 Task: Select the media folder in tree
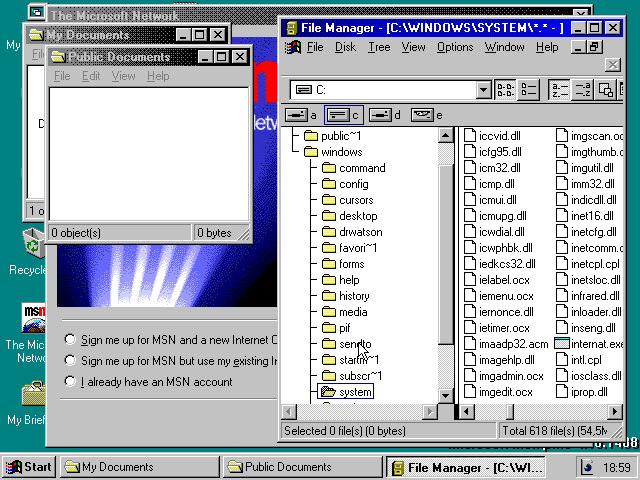[x=344, y=312]
